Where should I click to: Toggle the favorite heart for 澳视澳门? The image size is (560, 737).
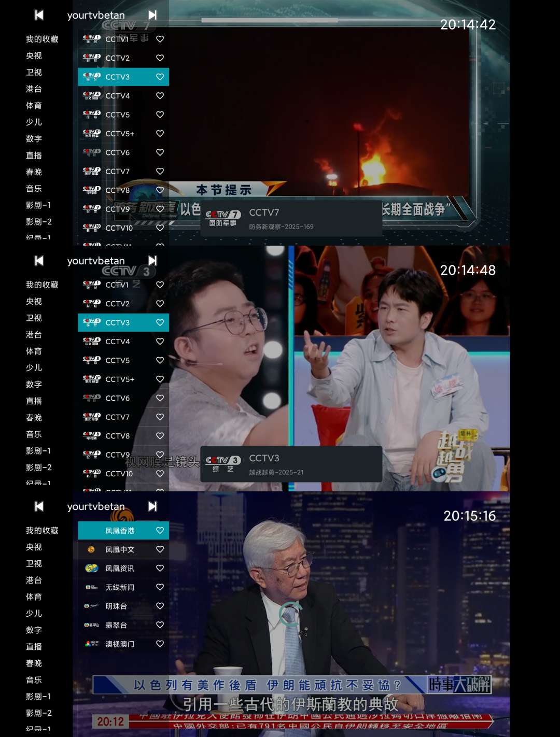[160, 644]
